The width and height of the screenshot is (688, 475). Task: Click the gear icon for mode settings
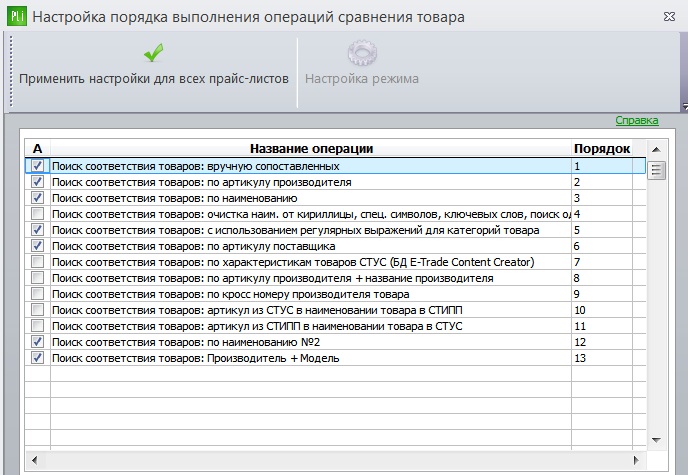362,53
